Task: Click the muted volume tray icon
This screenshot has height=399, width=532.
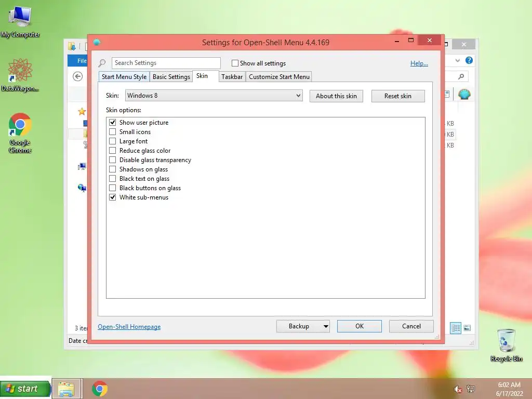Action: tap(458, 389)
